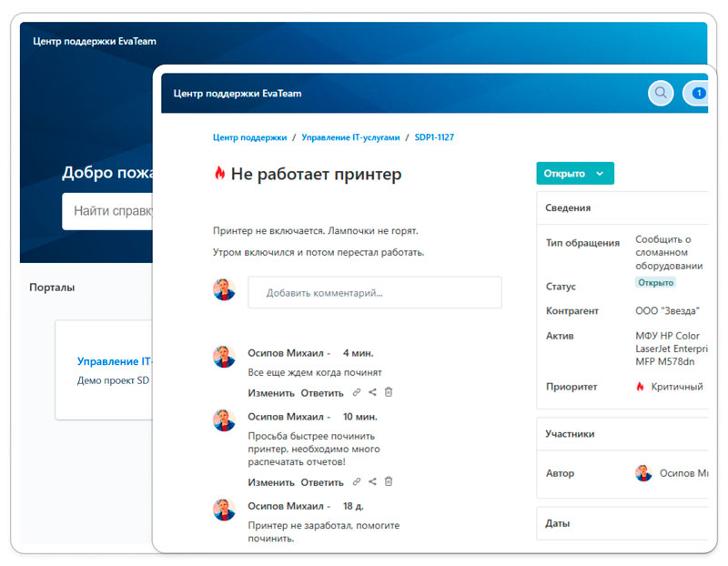The height and width of the screenshot is (566, 728).
Task: Delete the 10-minute-old comment
Action: point(389,481)
